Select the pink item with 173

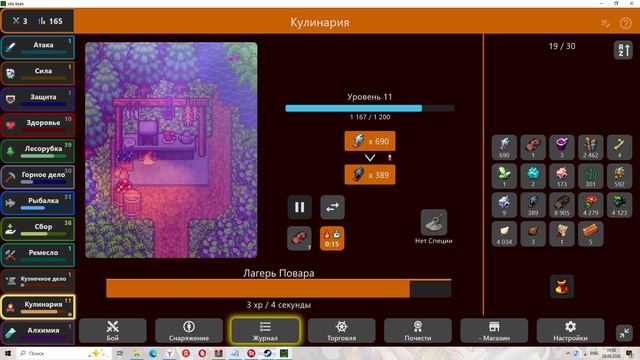coord(562,176)
